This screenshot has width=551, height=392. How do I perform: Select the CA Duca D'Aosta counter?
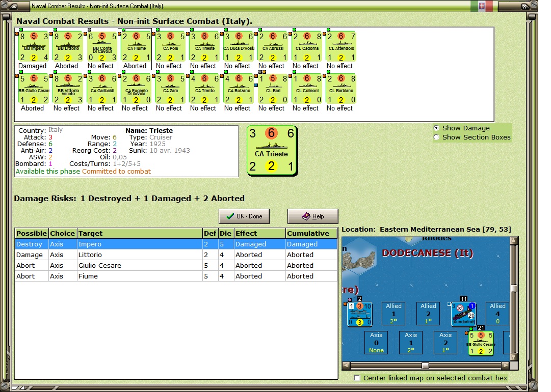(x=238, y=47)
